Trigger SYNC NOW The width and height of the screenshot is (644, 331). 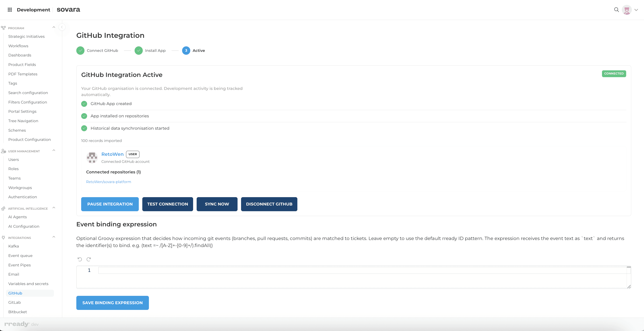[217, 204]
